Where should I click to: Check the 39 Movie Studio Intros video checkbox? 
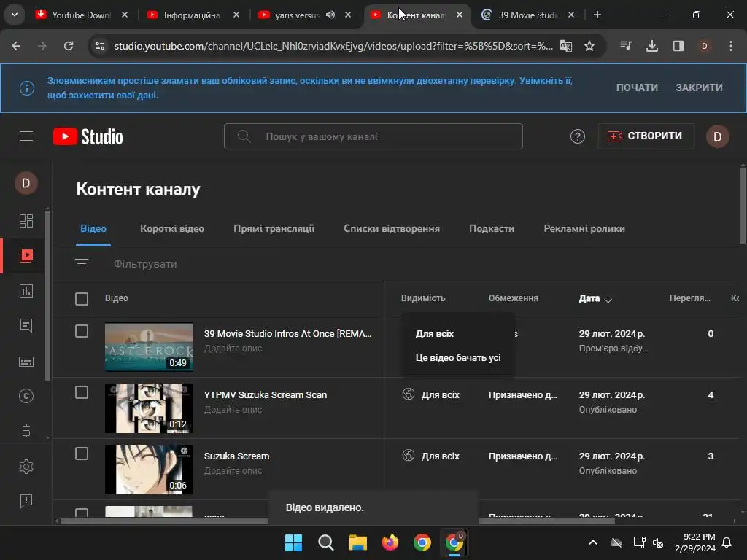point(82,331)
